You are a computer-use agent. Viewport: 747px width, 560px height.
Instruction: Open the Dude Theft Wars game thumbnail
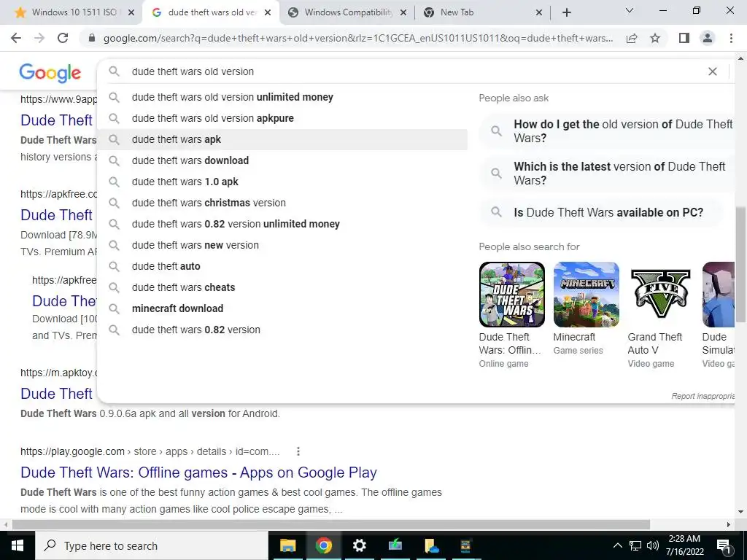pos(511,295)
